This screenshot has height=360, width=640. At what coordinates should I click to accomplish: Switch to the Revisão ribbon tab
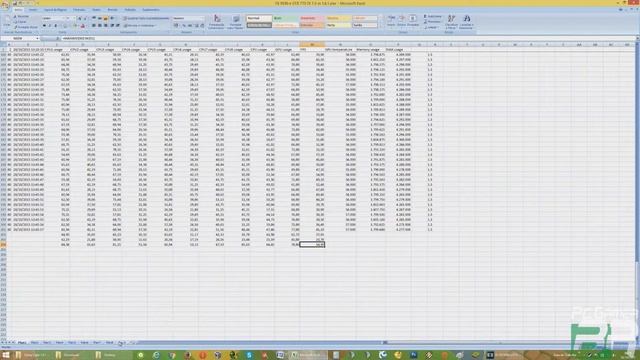[x=112, y=10]
